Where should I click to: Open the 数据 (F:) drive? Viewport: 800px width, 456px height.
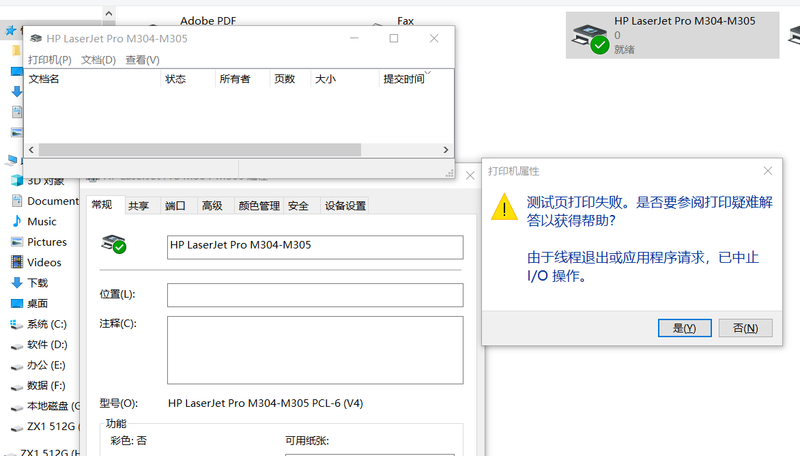(46, 385)
